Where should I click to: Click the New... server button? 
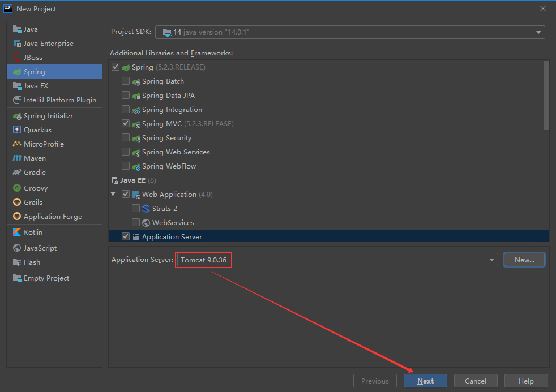(x=524, y=260)
